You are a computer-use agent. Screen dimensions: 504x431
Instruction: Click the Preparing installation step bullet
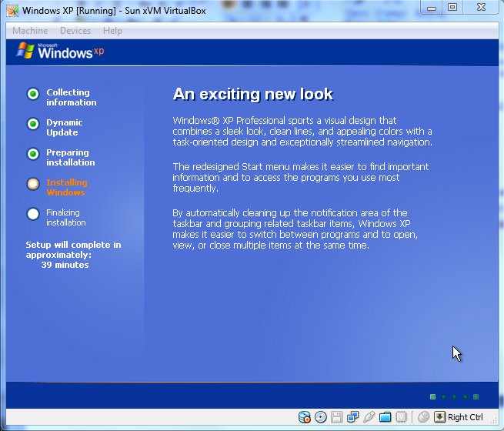(x=33, y=154)
